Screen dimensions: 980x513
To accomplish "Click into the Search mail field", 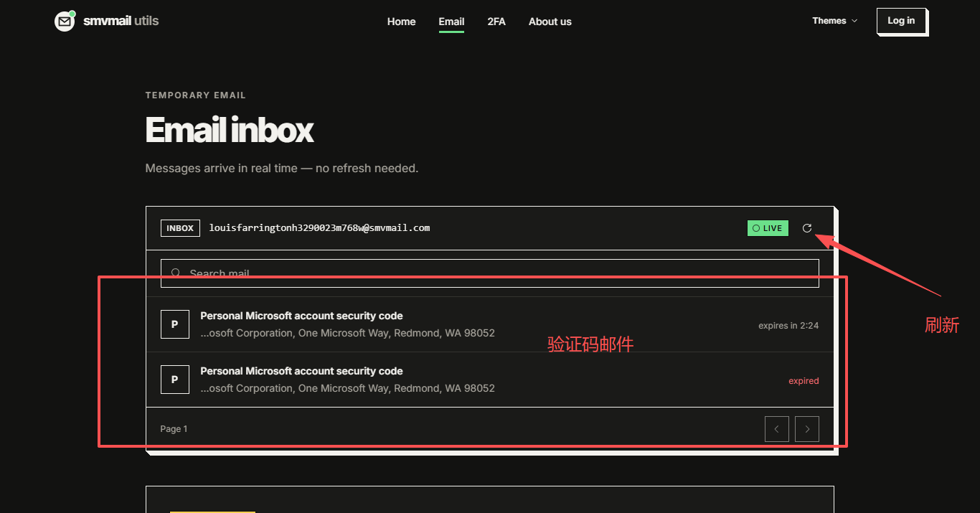I will [489, 273].
